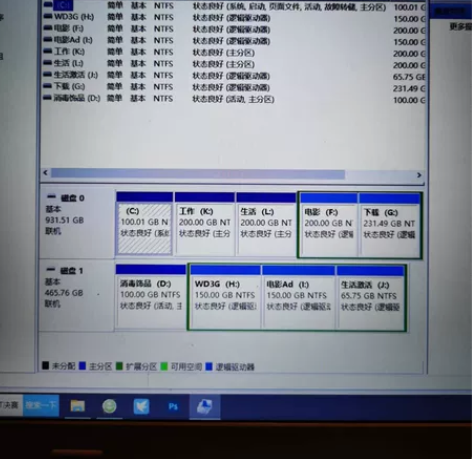Click the drive icon beside 工作 (K:)
The height and width of the screenshot is (459, 472).
tap(48, 51)
